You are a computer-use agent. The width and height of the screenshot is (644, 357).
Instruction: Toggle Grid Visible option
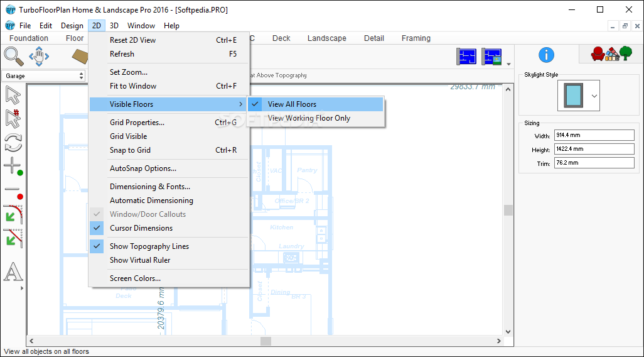169,136
